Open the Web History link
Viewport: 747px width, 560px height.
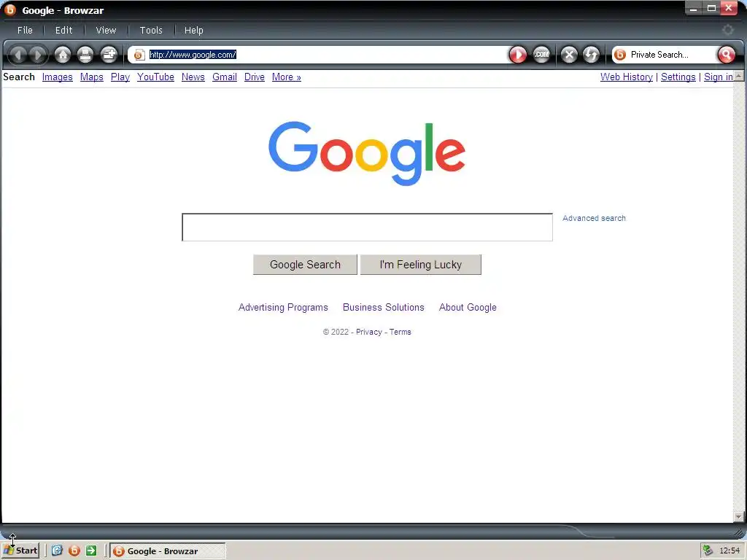click(x=627, y=77)
